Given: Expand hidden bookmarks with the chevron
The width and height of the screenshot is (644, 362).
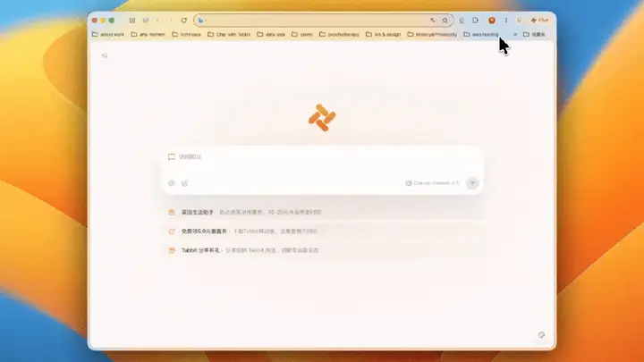Looking at the screenshot, I should (514, 35).
